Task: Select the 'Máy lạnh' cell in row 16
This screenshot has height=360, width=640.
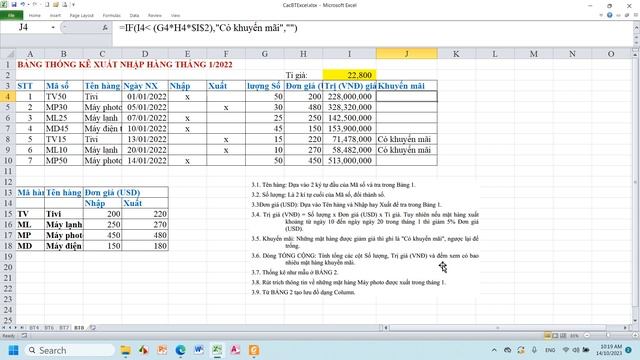Action: coord(64,224)
